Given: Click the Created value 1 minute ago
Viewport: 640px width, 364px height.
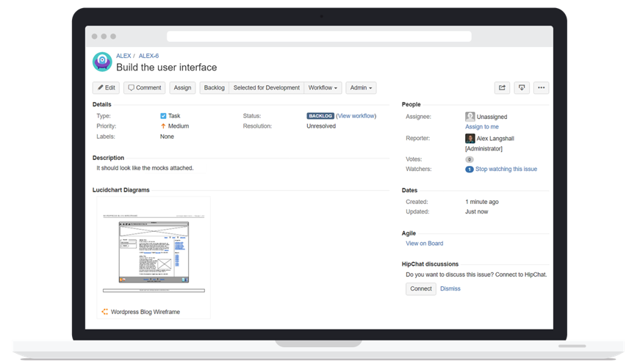Looking at the screenshot, I should pyautogui.click(x=481, y=202).
